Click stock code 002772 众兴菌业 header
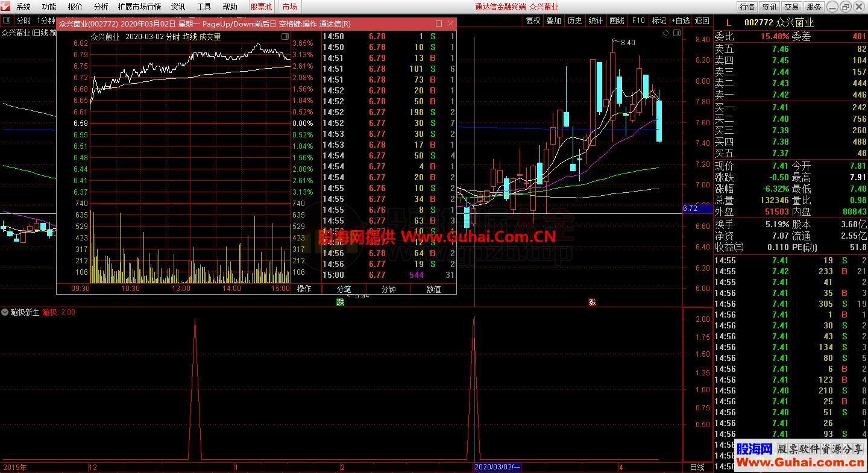Viewport: 868px width, 473px height. [x=779, y=22]
